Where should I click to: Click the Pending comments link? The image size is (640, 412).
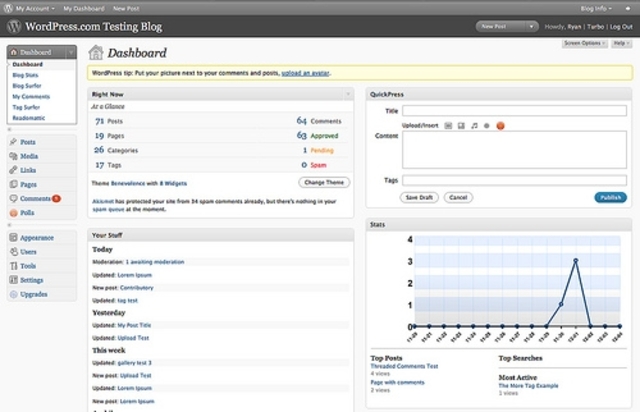322,150
